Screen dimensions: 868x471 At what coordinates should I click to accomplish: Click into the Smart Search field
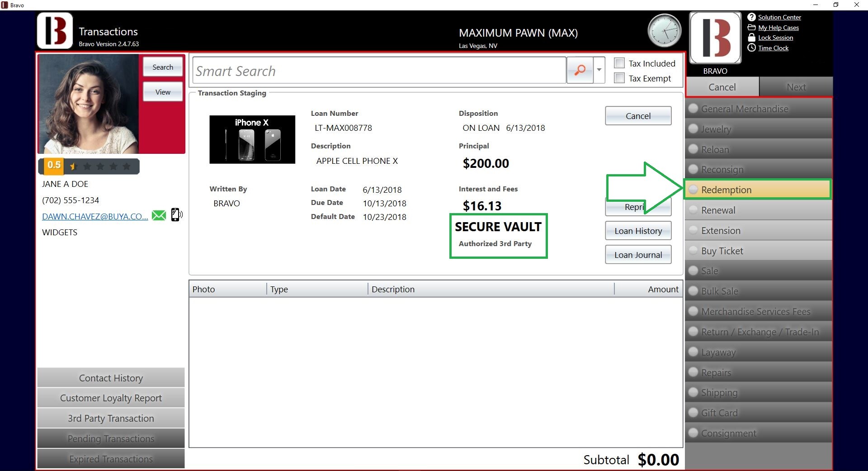tap(379, 71)
